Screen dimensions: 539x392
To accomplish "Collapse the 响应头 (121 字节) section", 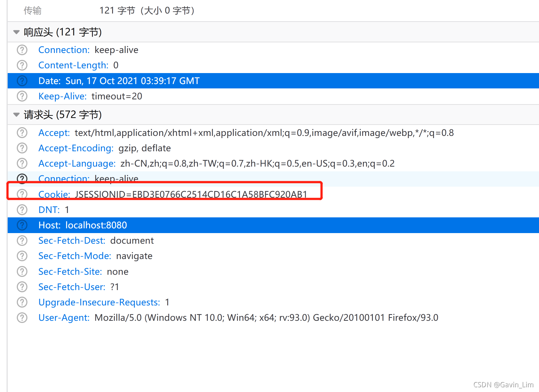I will 16,32.
